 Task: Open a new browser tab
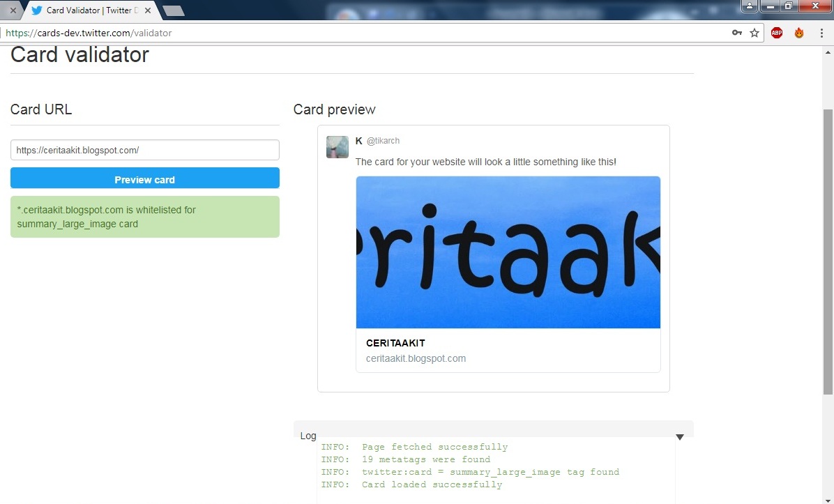[174, 10]
